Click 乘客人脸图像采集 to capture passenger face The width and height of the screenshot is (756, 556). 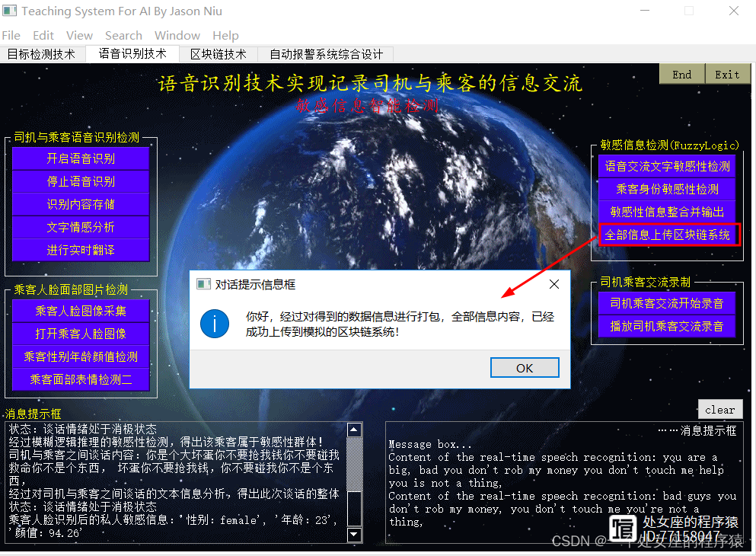pos(80,310)
